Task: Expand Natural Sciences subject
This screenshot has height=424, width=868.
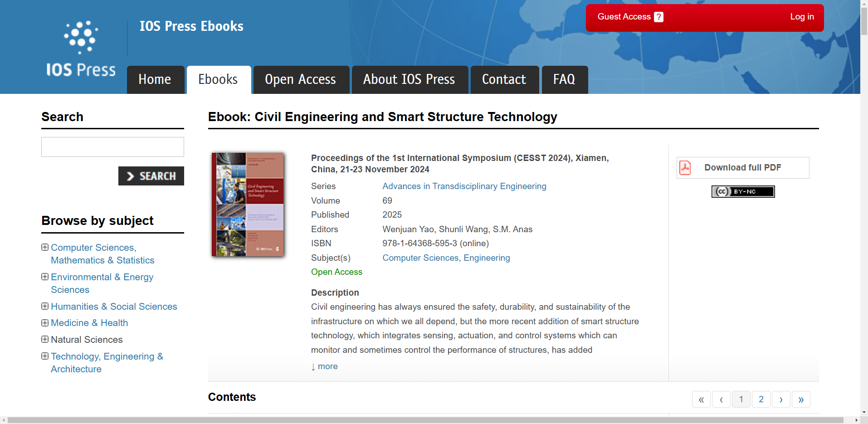Action: [x=45, y=339]
